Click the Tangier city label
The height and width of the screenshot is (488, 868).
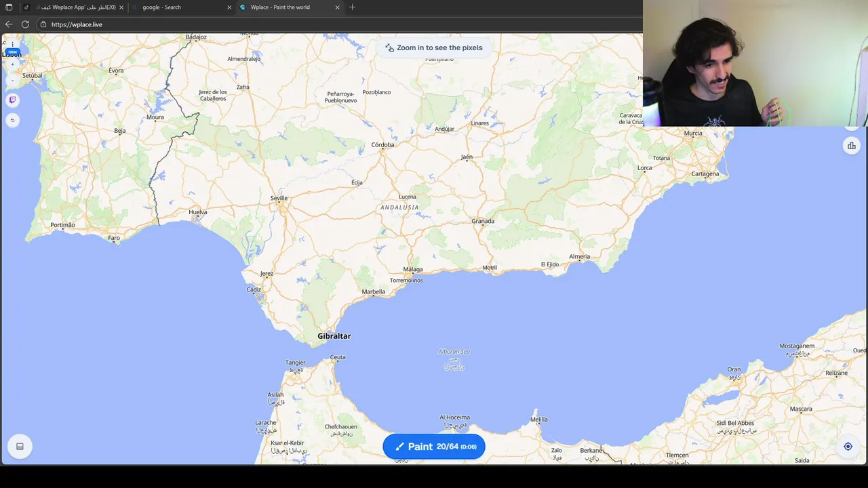tap(296, 363)
